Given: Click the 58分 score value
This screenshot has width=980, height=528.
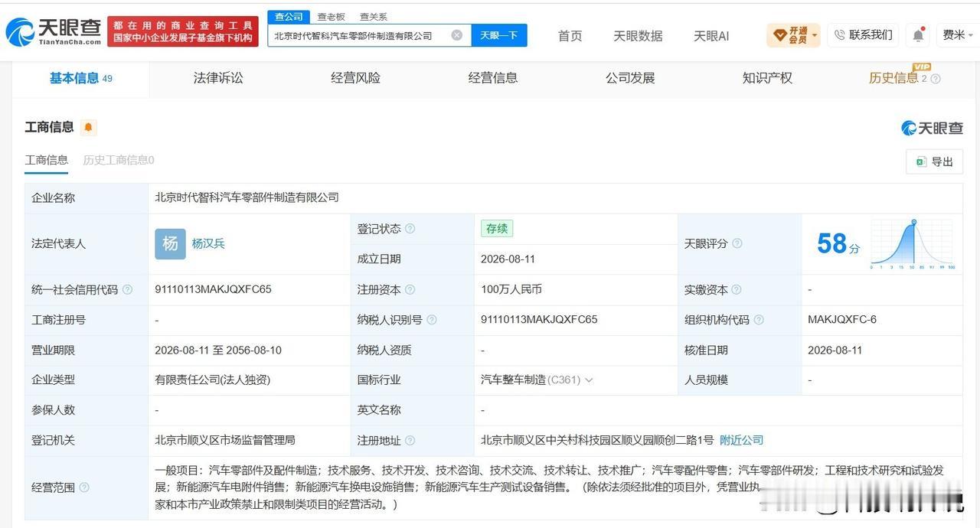Looking at the screenshot, I should pyautogui.click(x=838, y=244).
